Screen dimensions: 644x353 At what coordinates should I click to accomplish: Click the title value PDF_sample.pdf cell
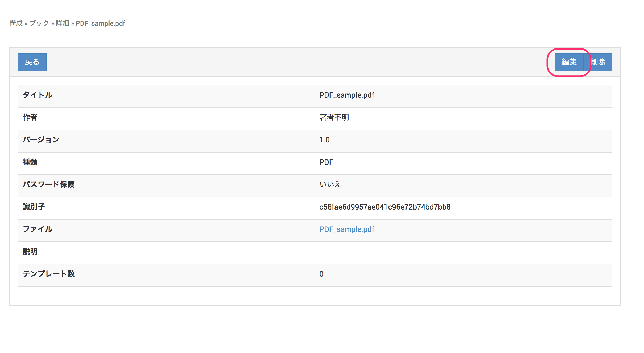pos(346,95)
